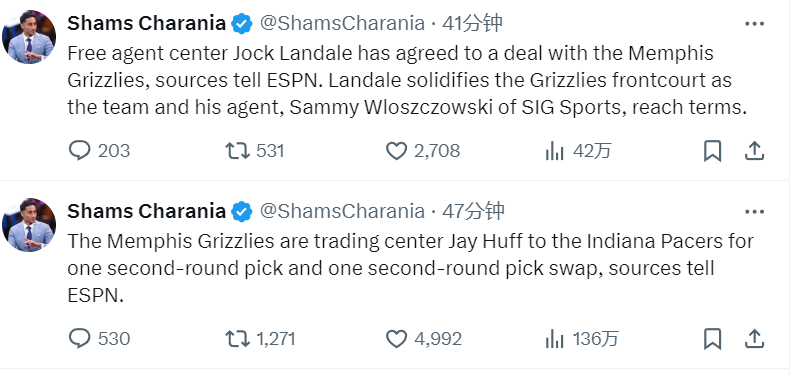Open Shams Charania avatar on first tweet
The width and height of the screenshot is (802, 376).
point(29,37)
